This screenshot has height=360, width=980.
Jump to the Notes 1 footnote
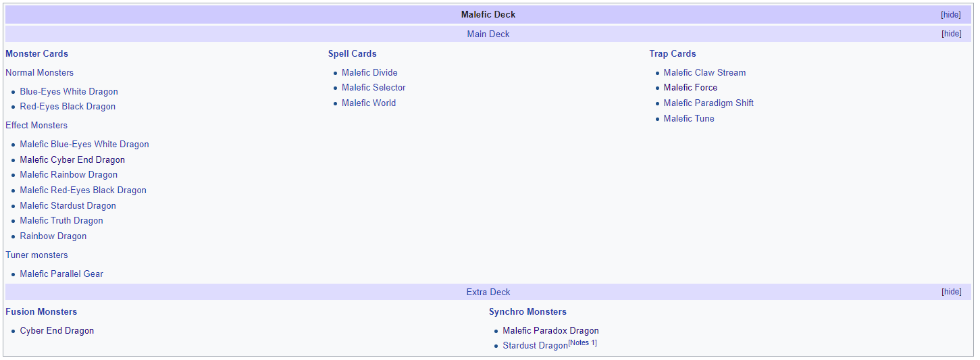[582, 343]
